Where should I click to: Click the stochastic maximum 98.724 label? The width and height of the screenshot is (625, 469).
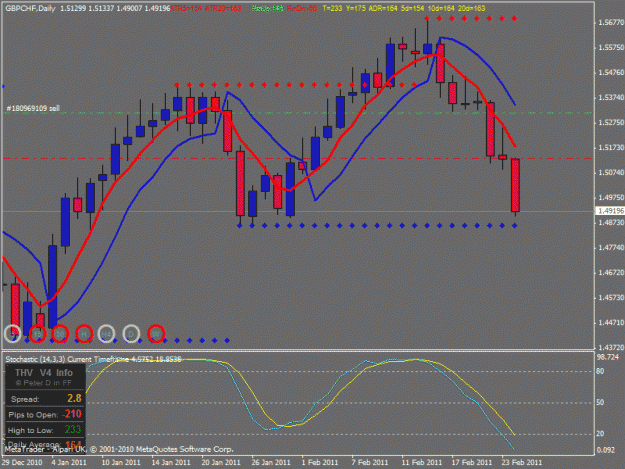point(608,357)
